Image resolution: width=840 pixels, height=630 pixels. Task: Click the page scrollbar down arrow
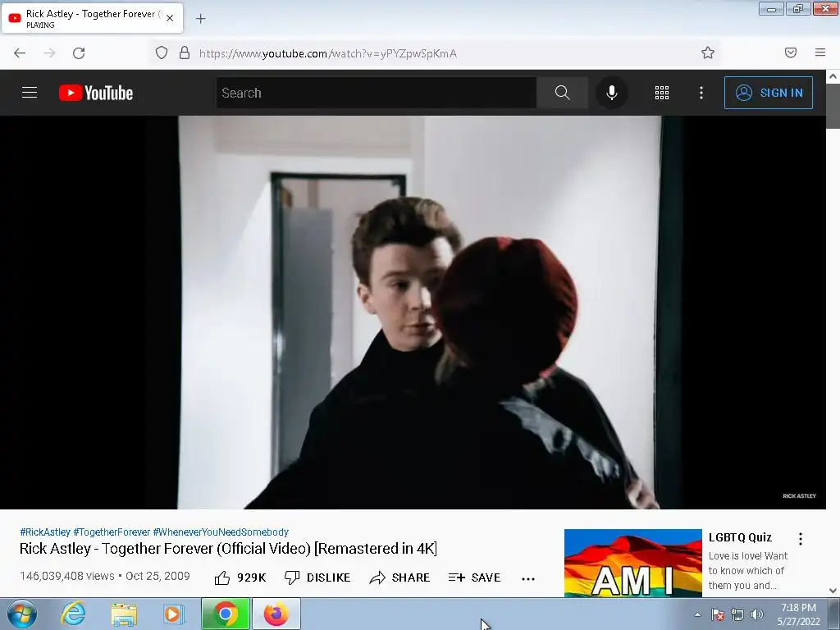coord(833,591)
